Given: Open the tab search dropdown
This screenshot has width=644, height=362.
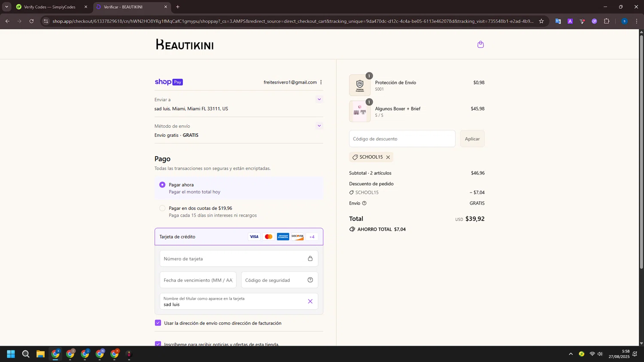Looking at the screenshot, I should click(6, 7).
